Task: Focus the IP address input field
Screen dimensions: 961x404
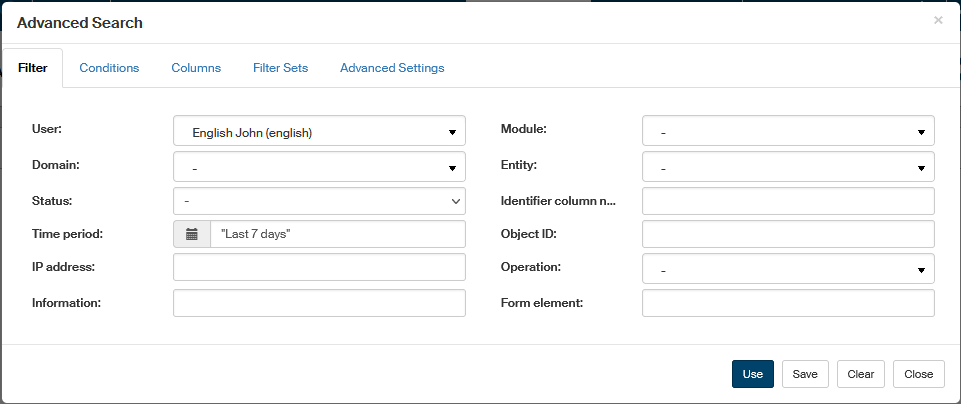Action: (x=319, y=268)
